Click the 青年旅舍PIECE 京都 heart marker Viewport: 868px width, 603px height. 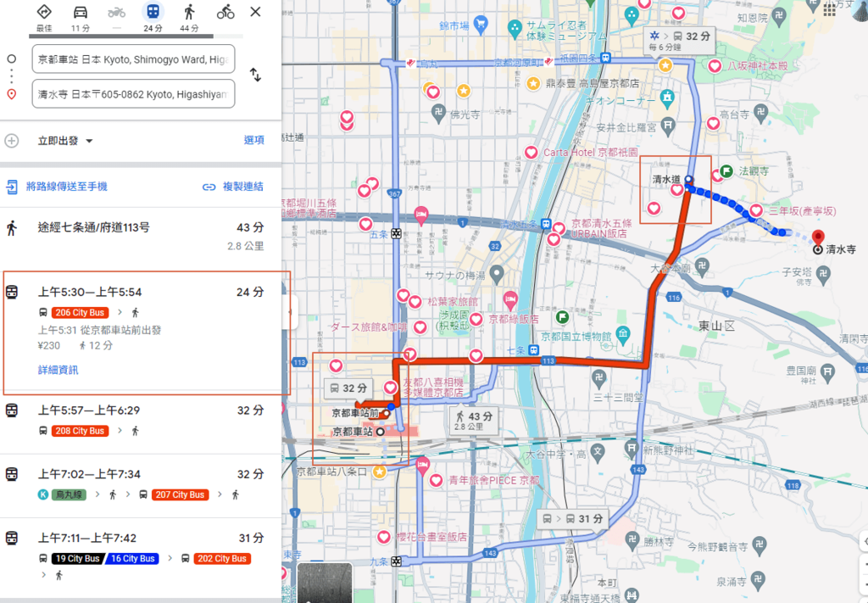[437, 480]
